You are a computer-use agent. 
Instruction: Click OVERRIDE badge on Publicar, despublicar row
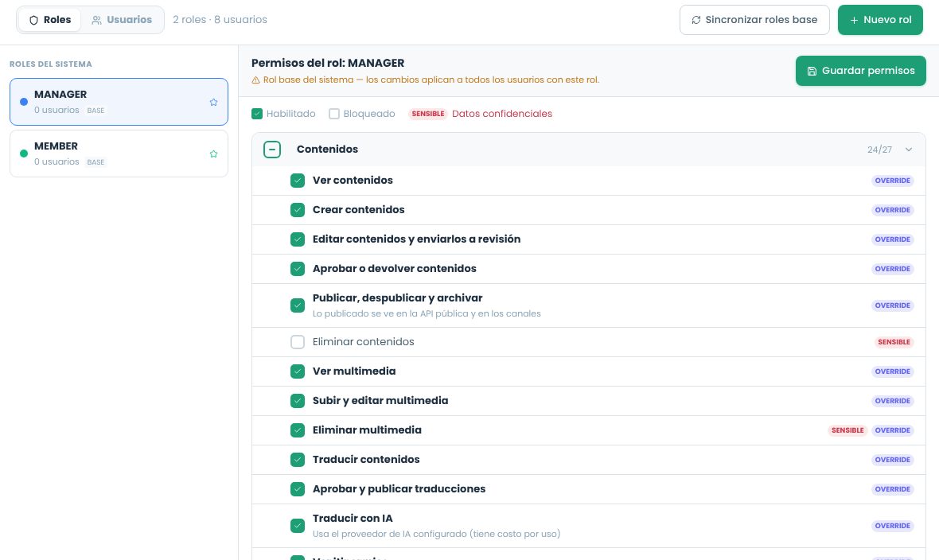tap(892, 305)
